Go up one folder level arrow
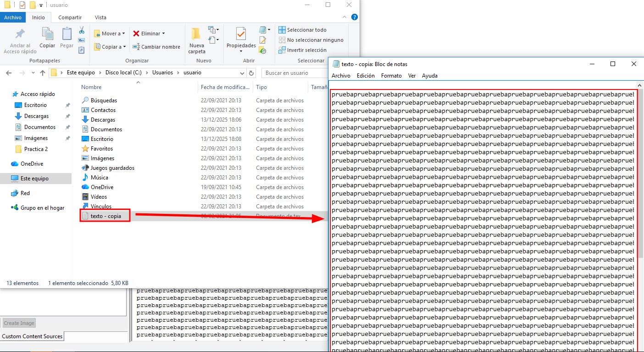The height and width of the screenshot is (352, 644). 43,73
